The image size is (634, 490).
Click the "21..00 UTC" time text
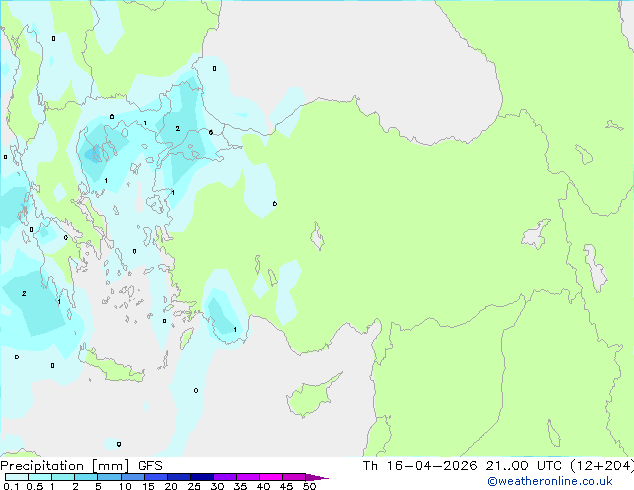pos(524,466)
